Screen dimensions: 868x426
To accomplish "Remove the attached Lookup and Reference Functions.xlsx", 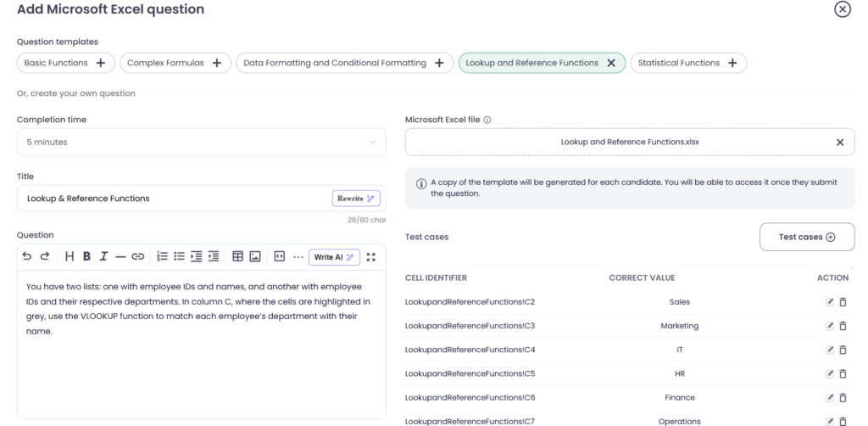I will click(x=840, y=143).
